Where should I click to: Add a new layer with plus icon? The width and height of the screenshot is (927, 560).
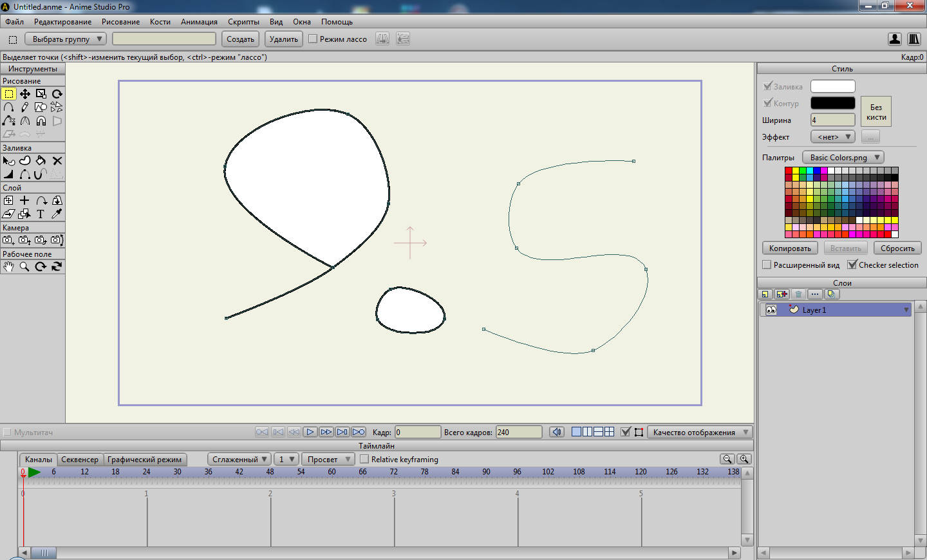(782, 294)
